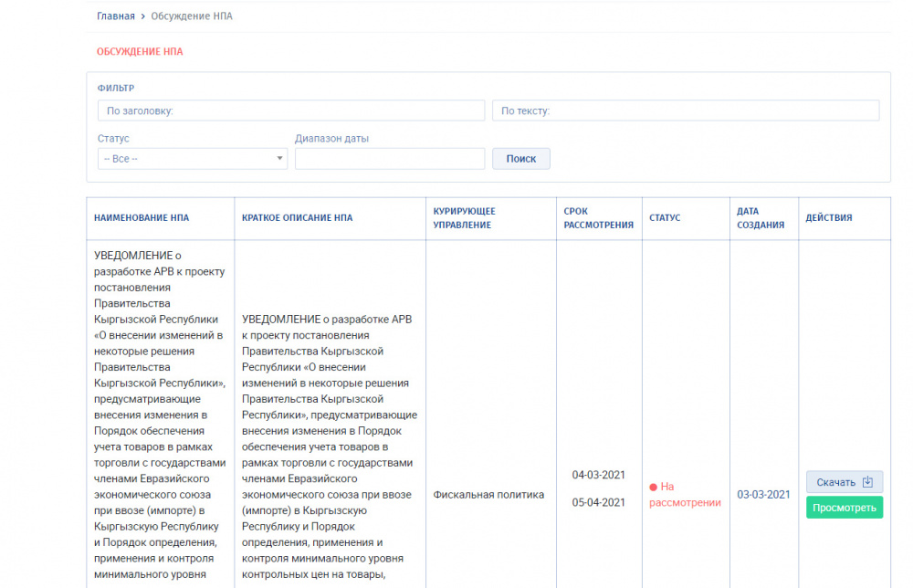The width and height of the screenshot is (913, 588).
Task: Click the Фискальная политика table cell
Action: click(488, 495)
